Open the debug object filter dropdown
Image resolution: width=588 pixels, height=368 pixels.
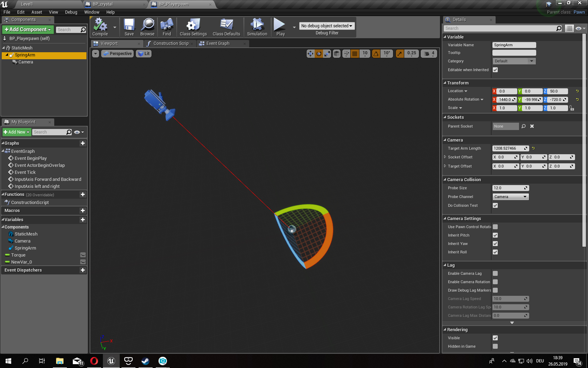click(x=327, y=26)
